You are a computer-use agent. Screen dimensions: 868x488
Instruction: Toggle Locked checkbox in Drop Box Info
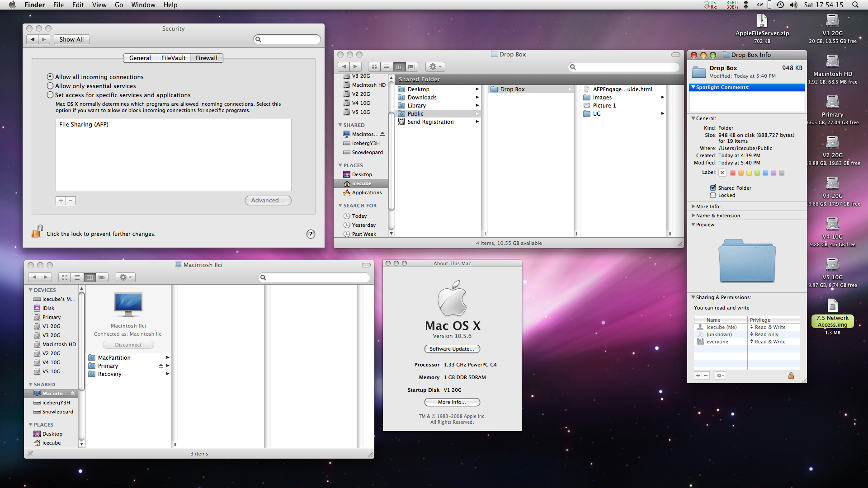point(713,195)
